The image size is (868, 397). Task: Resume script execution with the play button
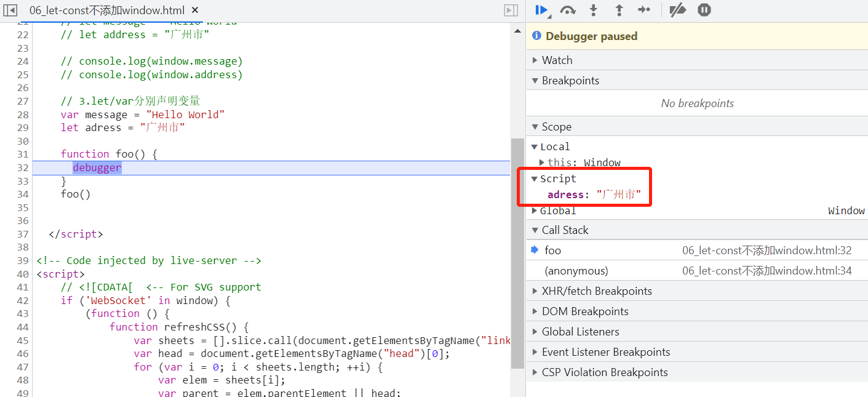[x=541, y=10]
